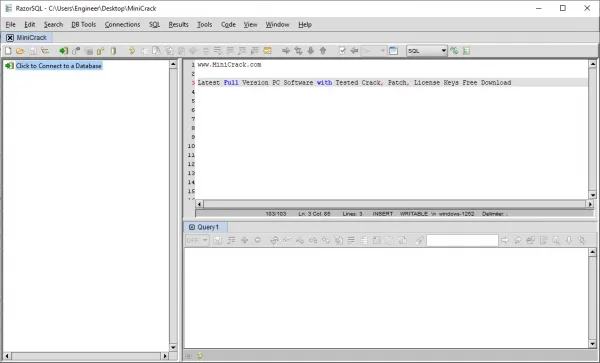Click the Save floppy disk icon in main toolbar

coord(33,51)
